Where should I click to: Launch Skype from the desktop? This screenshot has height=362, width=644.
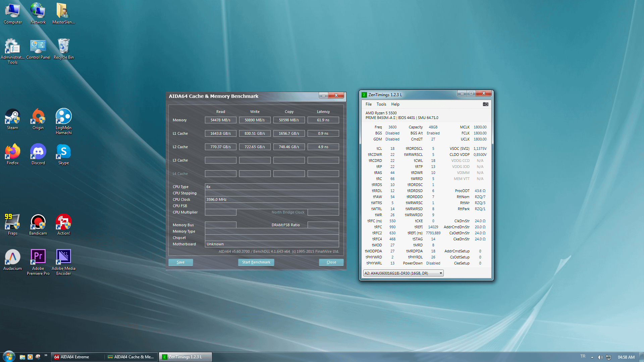click(x=63, y=155)
